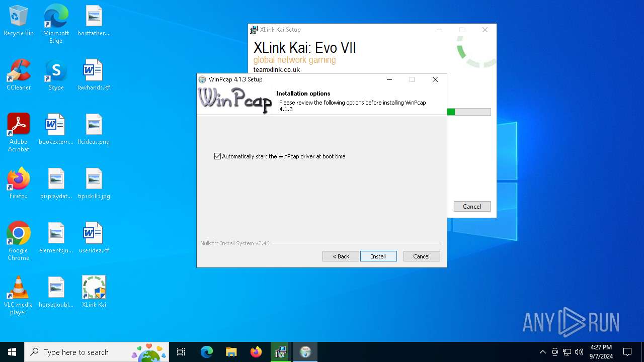
Task: Select the horsedoubl image file
Action: pyautogui.click(x=56, y=293)
